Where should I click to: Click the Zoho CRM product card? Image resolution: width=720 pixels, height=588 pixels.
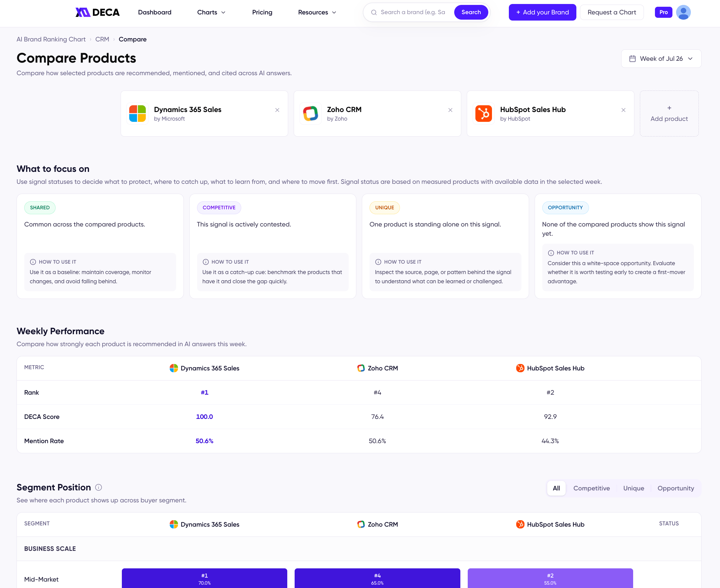coord(377,114)
